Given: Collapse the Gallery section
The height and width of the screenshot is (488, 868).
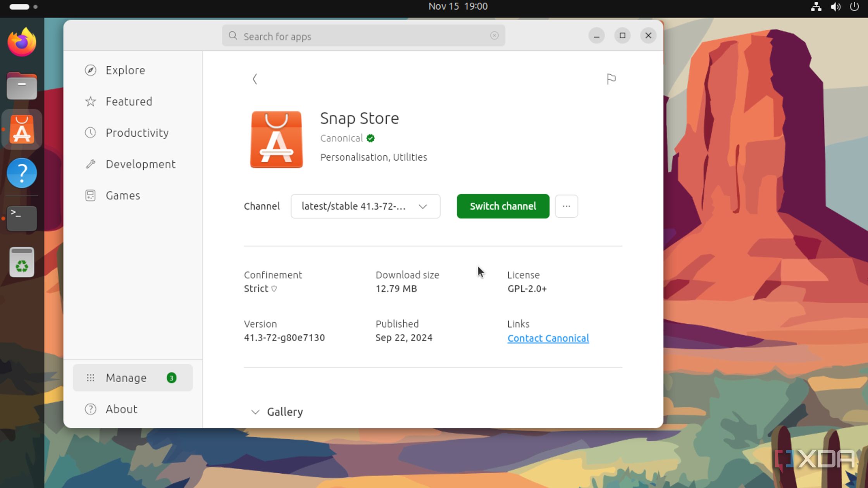Looking at the screenshot, I should (255, 412).
